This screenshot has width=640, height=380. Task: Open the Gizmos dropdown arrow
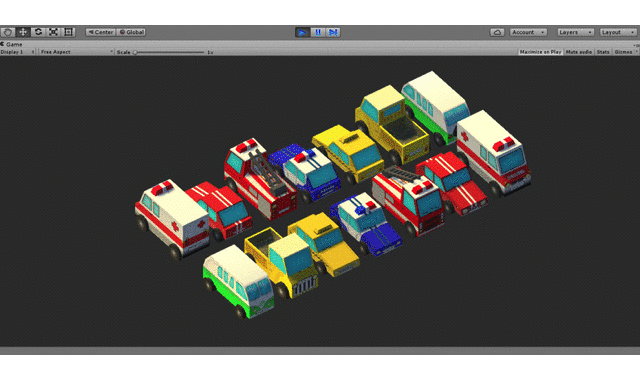636,52
